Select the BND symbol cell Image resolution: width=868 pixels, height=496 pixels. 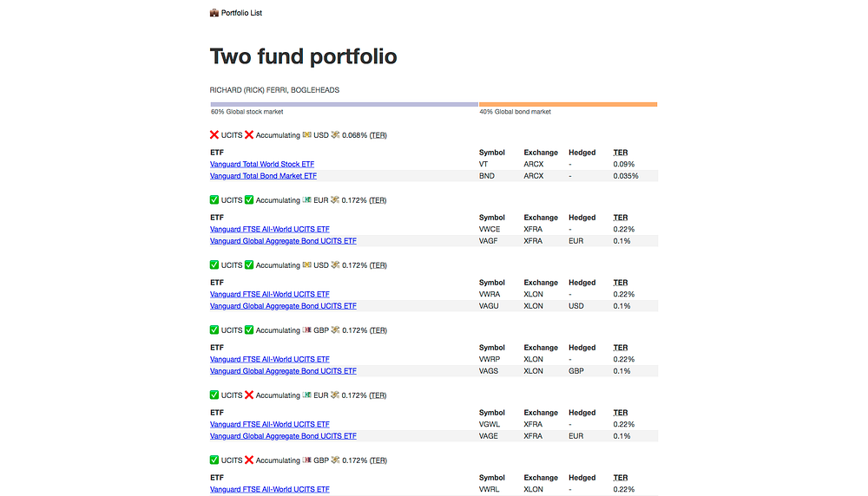pyautogui.click(x=487, y=176)
